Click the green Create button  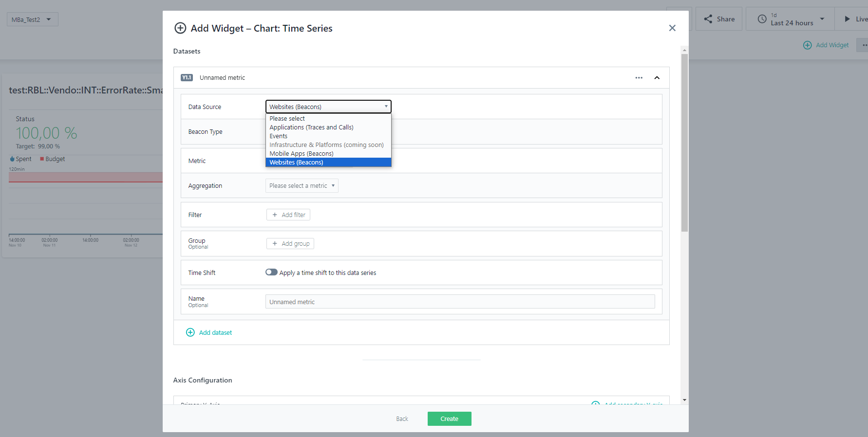449,419
